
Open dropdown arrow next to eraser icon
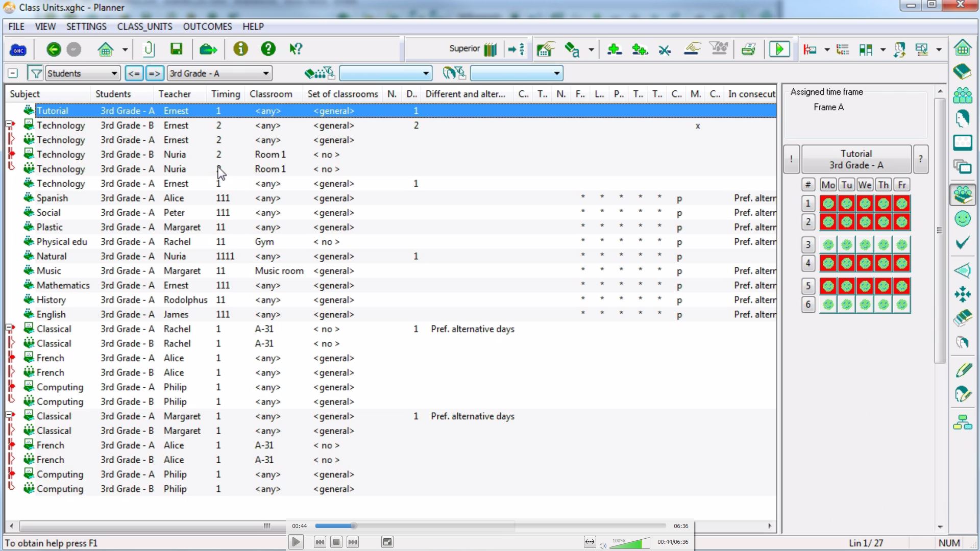[x=591, y=49]
